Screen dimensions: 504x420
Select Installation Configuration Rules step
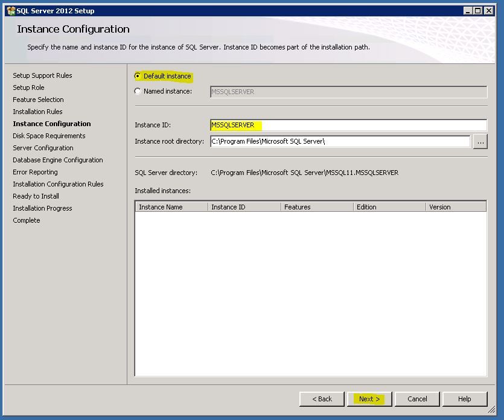(58, 184)
